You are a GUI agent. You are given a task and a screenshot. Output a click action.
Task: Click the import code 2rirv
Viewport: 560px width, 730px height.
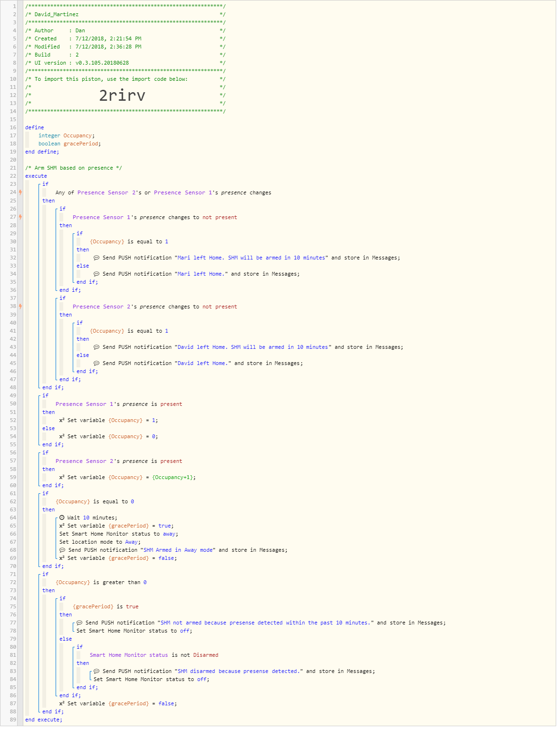[x=122, y=96]
